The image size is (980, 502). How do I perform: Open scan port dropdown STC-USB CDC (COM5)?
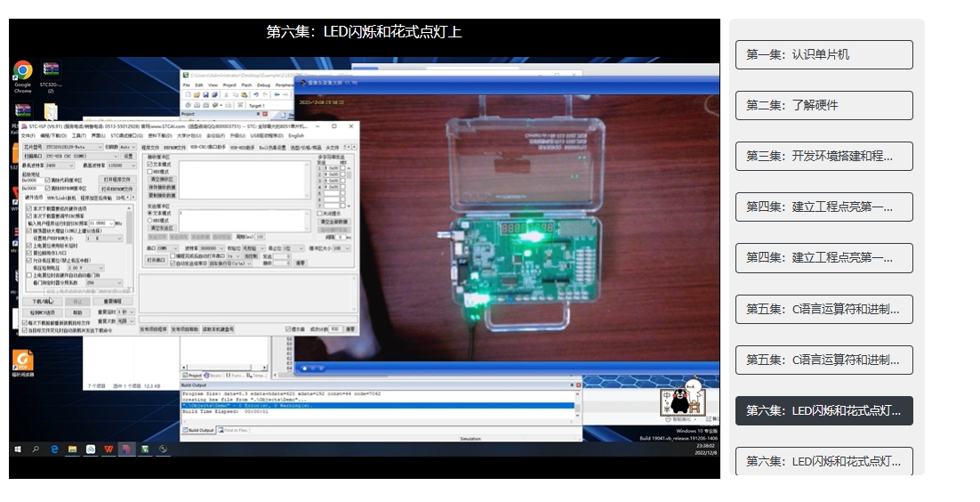[x=81, y=156]
